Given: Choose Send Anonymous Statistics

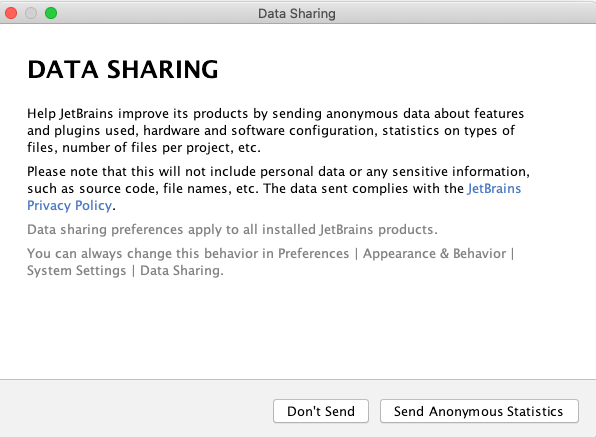Looking at the screenshot, I should (479, 411).
